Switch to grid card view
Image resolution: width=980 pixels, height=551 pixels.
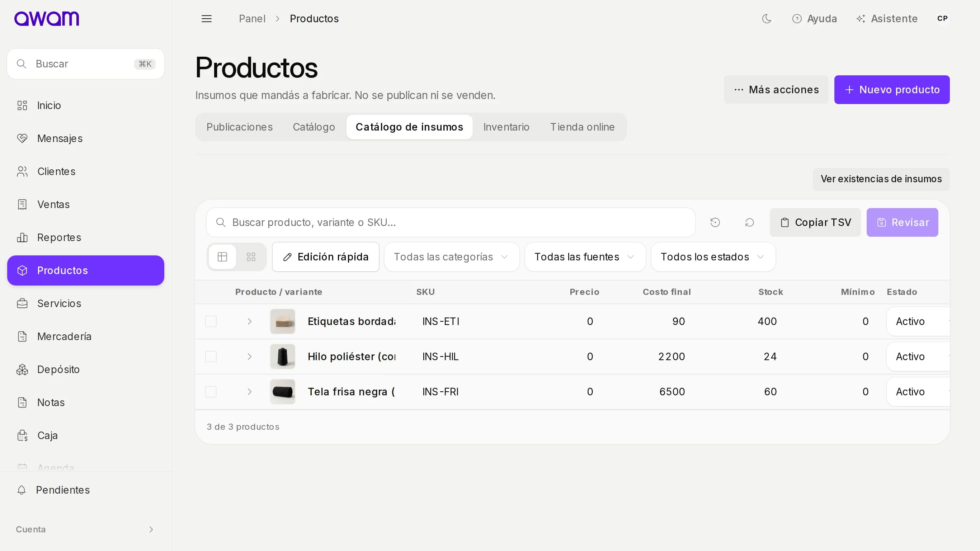tap(251, 257)
